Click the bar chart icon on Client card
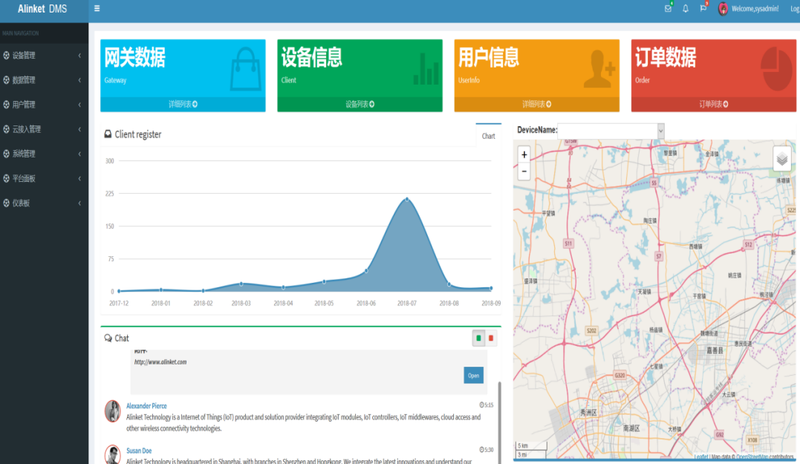The height and width of the screenshot is (464, 800). click(426, 68)
